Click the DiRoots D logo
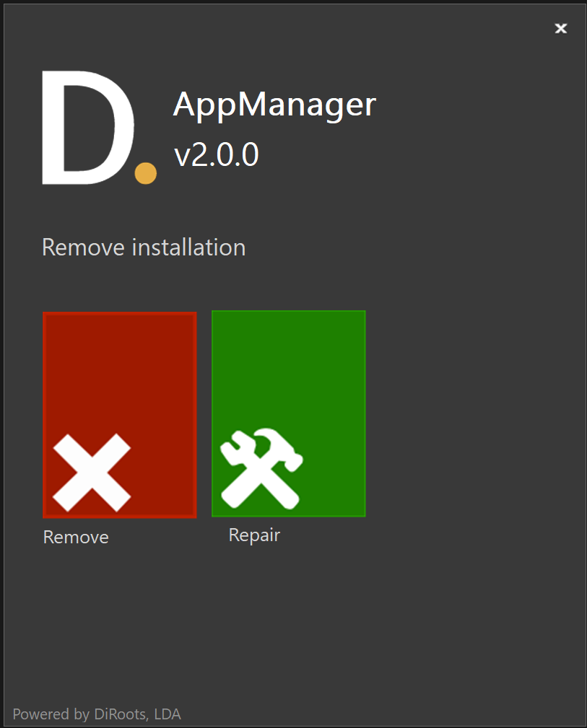Screen dimensions: 587x728 coord(99,128)
